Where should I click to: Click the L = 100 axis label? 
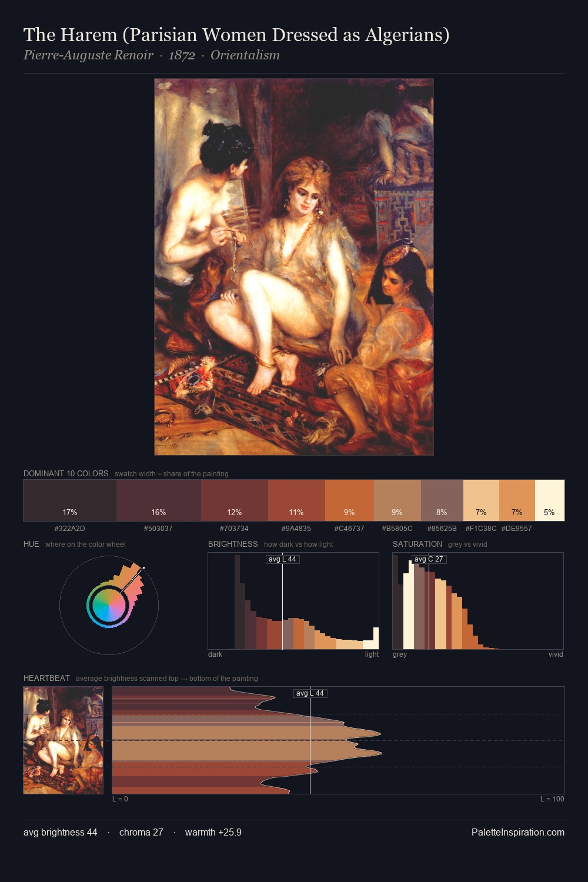click(x=552, y=799)
